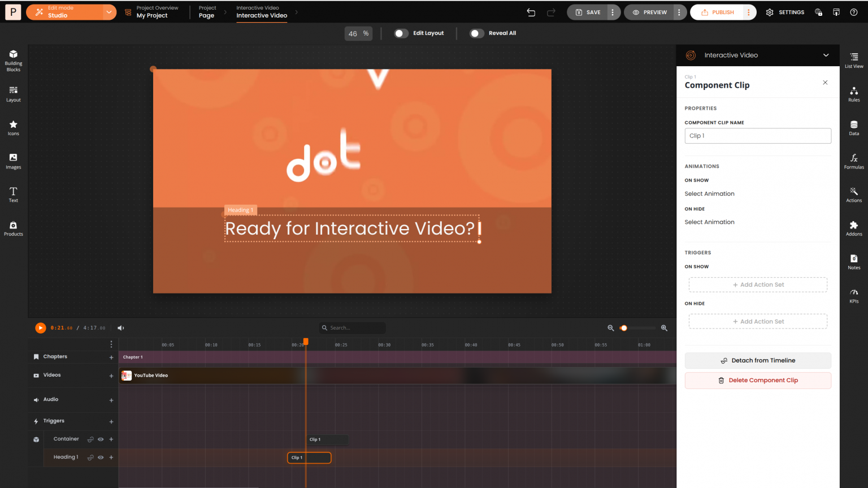The height and width of the screenshot is (488, 868).
Task: Open PREVIEW options three-dot menu
Action: coord(679,12)
